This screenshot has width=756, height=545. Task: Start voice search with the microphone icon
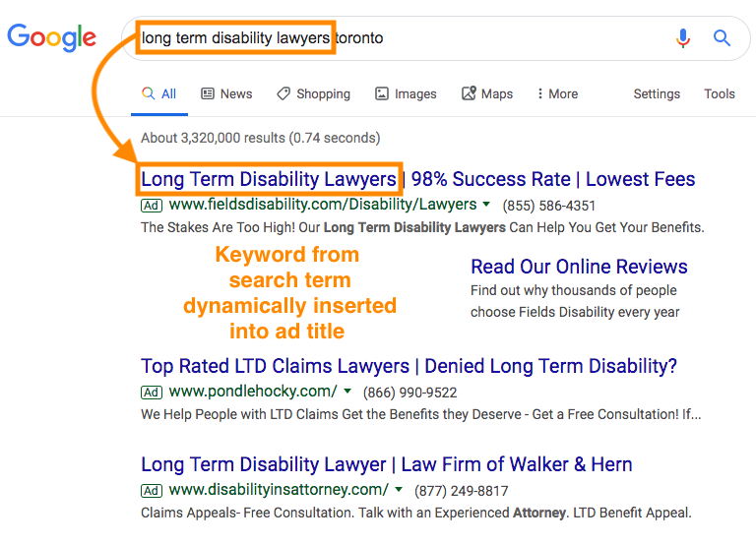point(683,38)
